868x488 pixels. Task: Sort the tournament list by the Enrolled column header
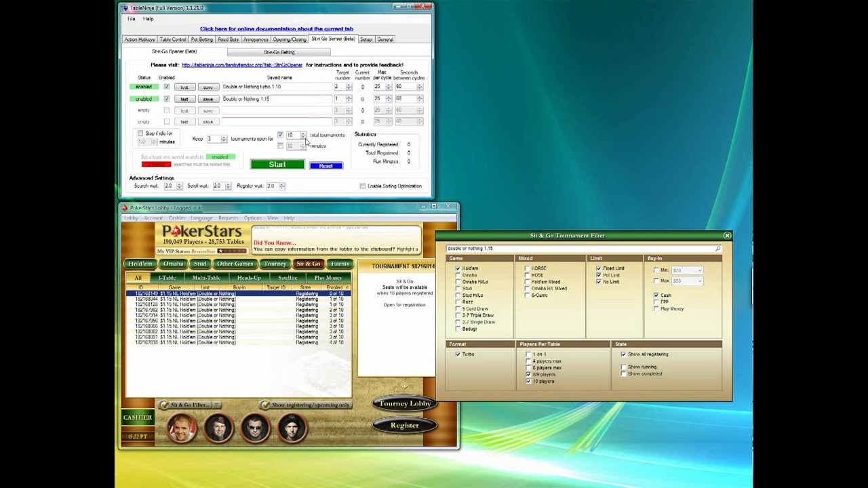point(335,287)
